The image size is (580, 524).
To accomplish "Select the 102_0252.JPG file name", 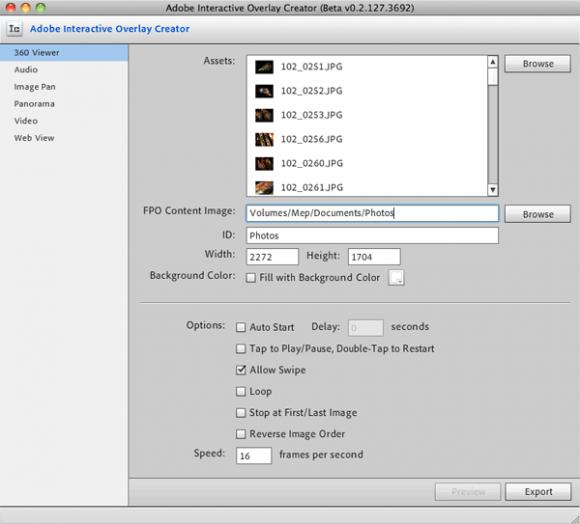I will pos(312,91).
